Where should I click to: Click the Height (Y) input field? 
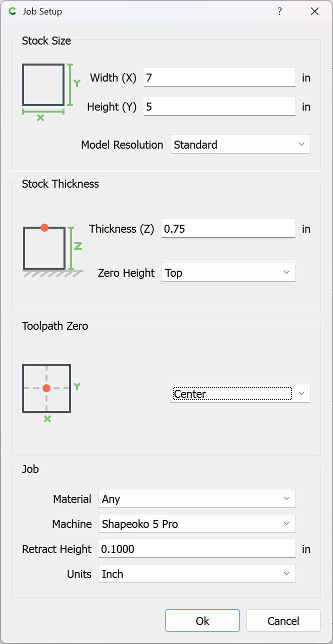click(219, 107)
